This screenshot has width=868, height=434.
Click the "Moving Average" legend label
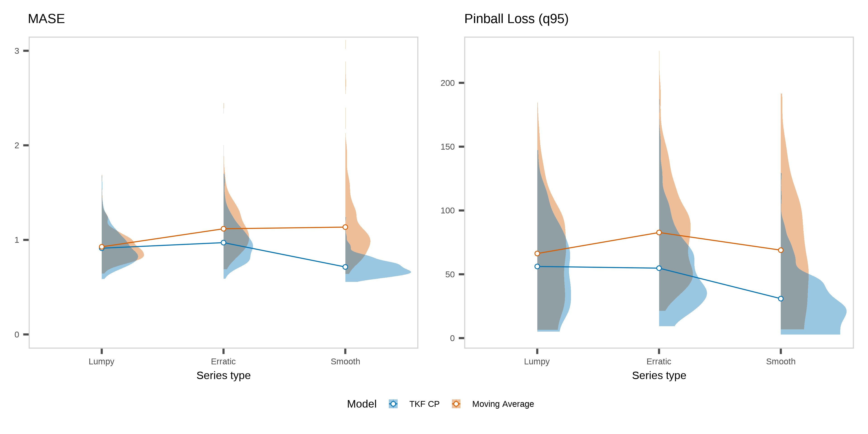click(503, 404)
